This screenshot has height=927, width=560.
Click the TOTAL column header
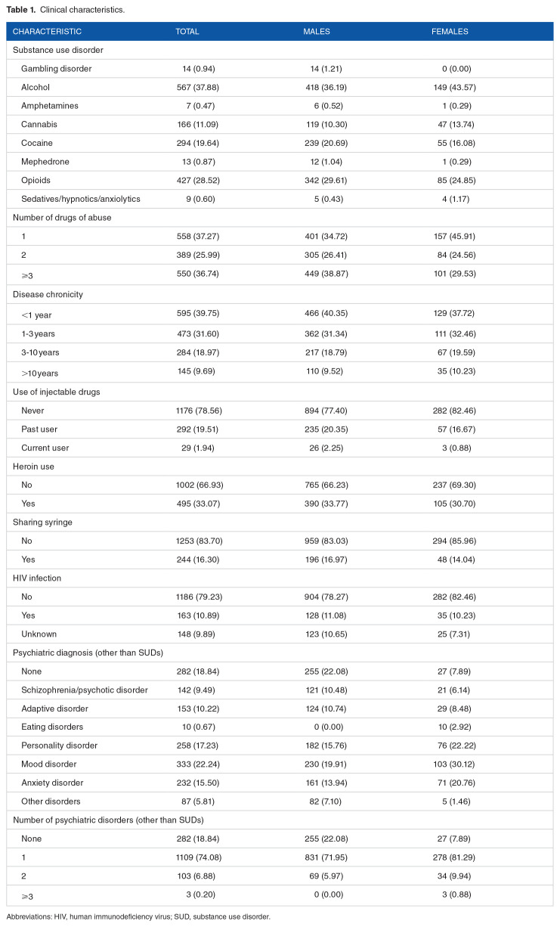coord(187,32)
